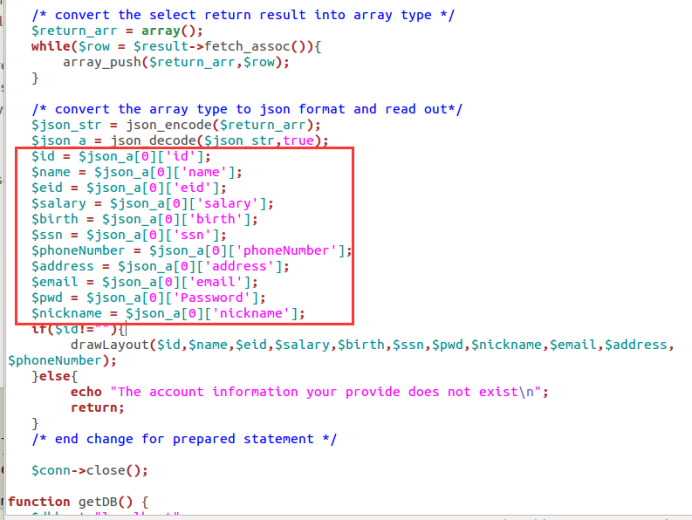The width and height of the screenshot is (692, 520).
Task: Click the line "$phoneNumber = $json_a[0]['phoneNumber'];"
Action: tap(192, 251)
